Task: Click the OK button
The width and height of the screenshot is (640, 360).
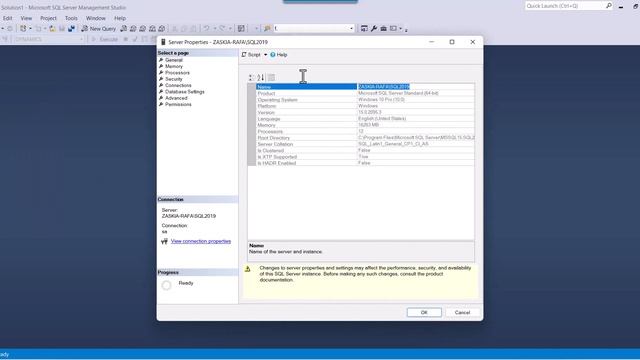Action: (424, 312)
